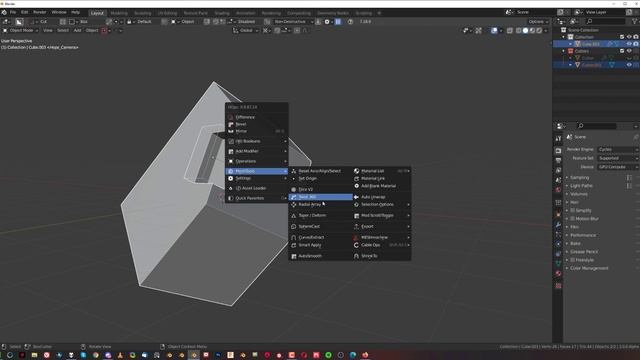This screenshot has height=360, width=640.
Task: Toggle top Collection visibility eye in outliner
Action: pyautogui.click(x=629, y=37)
